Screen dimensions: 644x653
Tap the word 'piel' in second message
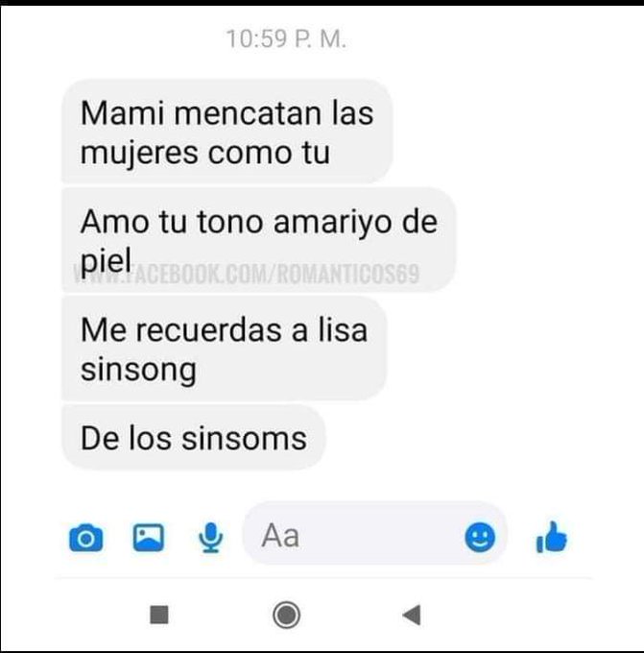(x=106, y=261)
